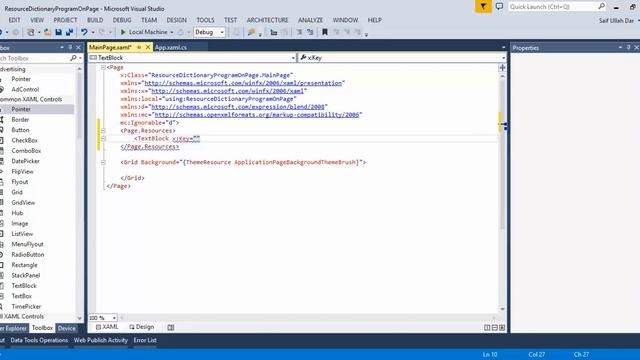Pin the MainPage.xaml tab

(x=139, y=47)
